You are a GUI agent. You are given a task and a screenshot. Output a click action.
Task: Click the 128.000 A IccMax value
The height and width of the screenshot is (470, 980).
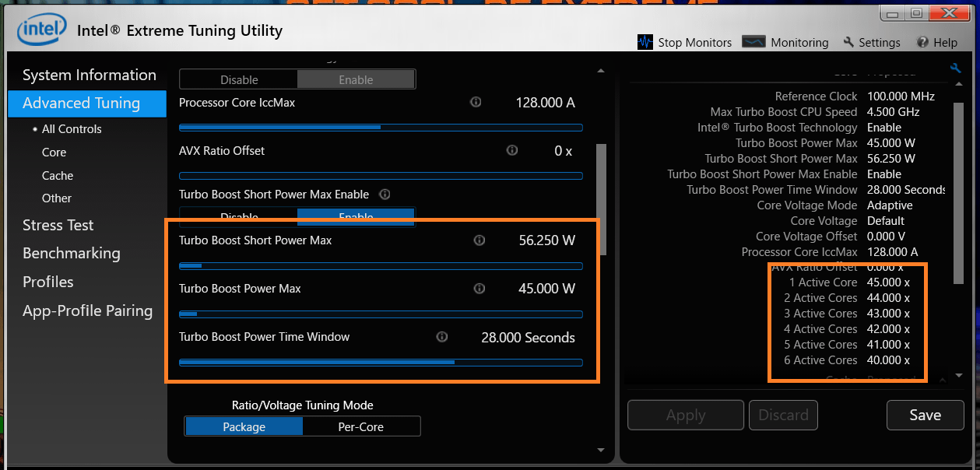pyautogui.click(x=546, y=103)
